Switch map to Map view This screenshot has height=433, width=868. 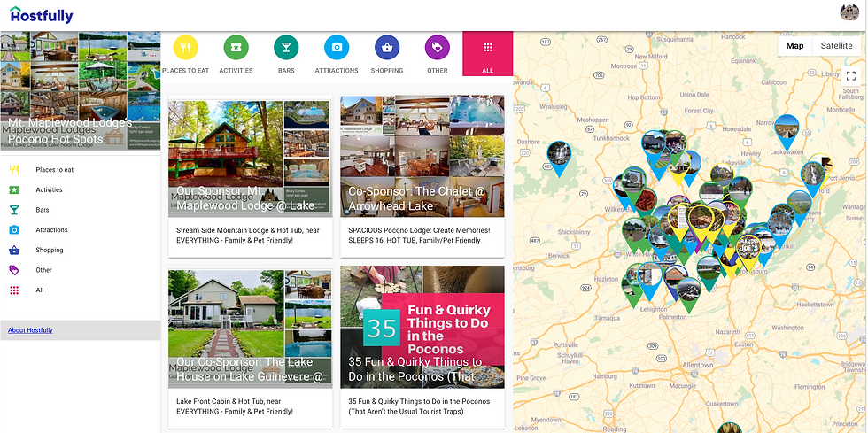tap(795, 46)
